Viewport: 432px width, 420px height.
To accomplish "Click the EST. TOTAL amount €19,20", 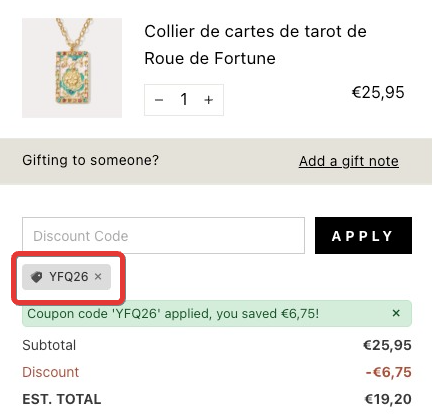I will coord(388,399).
